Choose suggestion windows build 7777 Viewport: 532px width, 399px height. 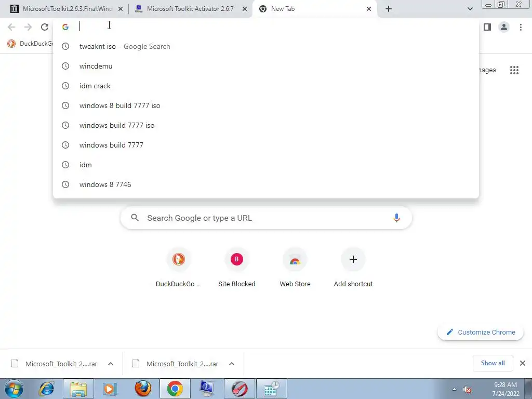tap(266, 145)
